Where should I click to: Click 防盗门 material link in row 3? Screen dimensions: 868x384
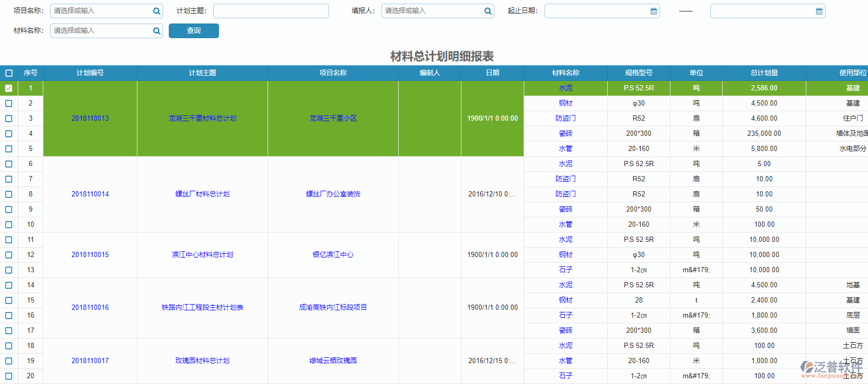pos(566,119)
